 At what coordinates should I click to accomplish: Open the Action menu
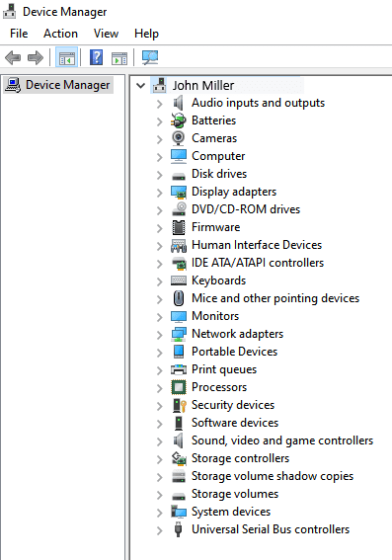[60, 34]
